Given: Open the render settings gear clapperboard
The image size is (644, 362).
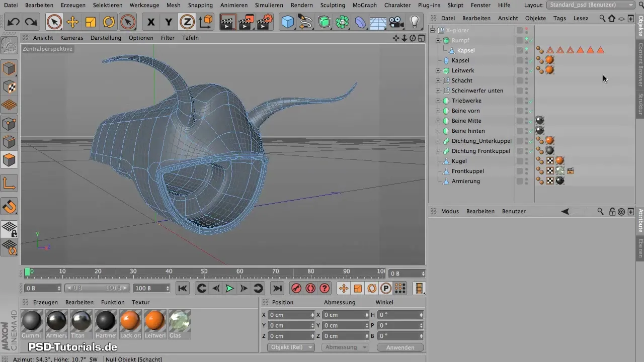Looking at the screenshot, I should coord(264,22).
